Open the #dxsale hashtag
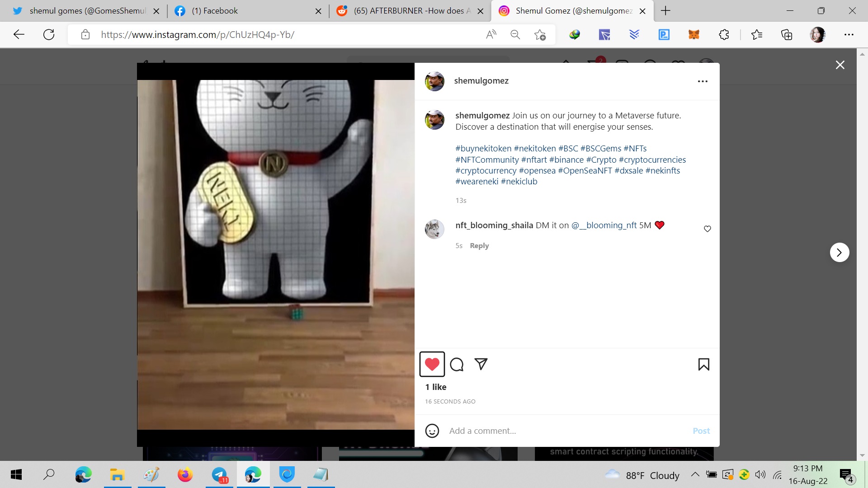This screenshot has width=868, height=488. coord(629,171)
